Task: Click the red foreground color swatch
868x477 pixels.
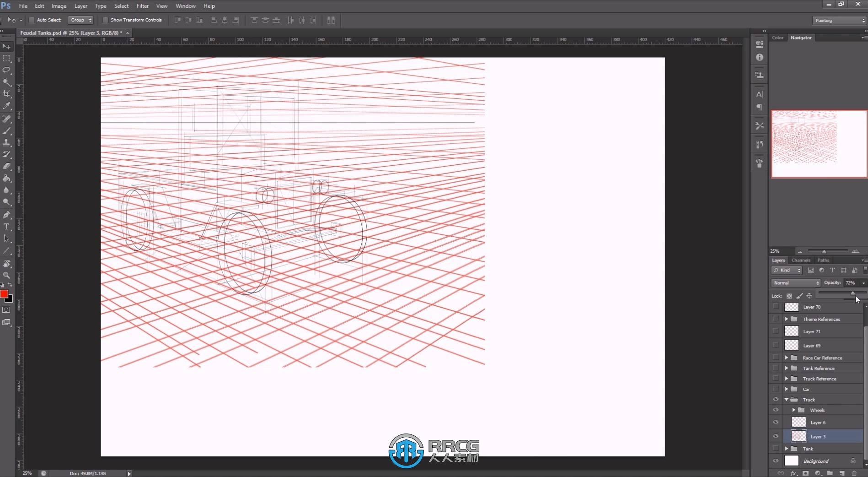Action: pyautogui.click(x=4, y=293)
